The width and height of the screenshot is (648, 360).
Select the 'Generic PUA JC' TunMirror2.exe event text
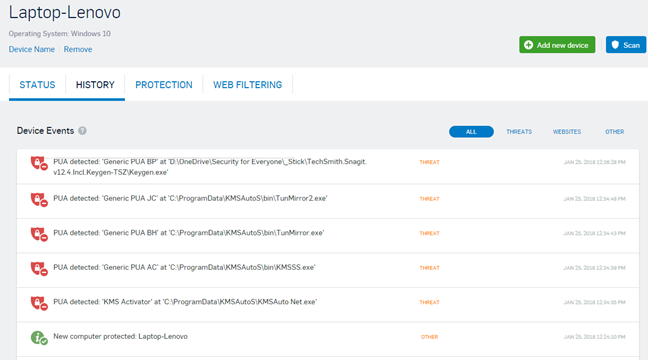pyautogui.click(x=190, y=198)
